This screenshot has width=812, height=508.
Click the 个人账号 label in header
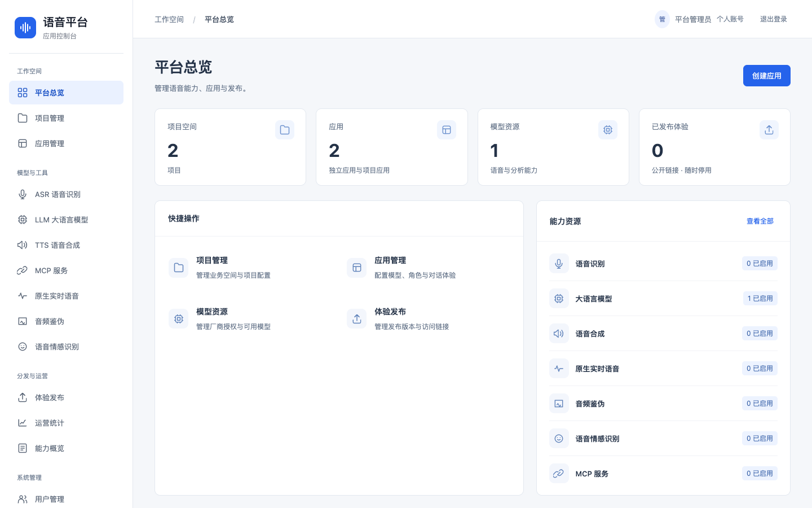point(730,19)
